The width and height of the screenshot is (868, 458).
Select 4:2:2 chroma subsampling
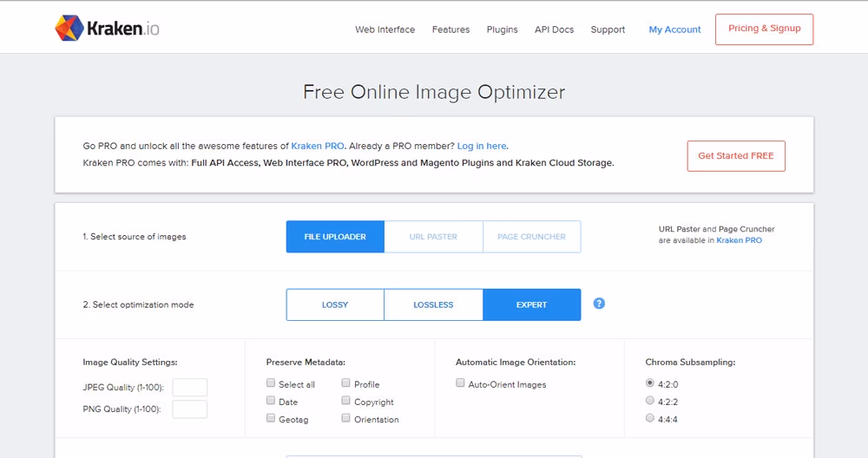coord(650,401)
